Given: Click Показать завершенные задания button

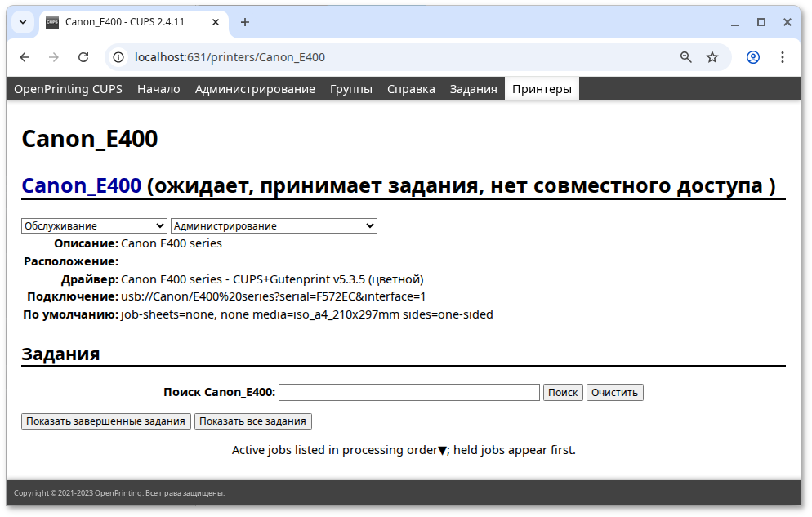Looking at the screenshot, I should [105, 421].
